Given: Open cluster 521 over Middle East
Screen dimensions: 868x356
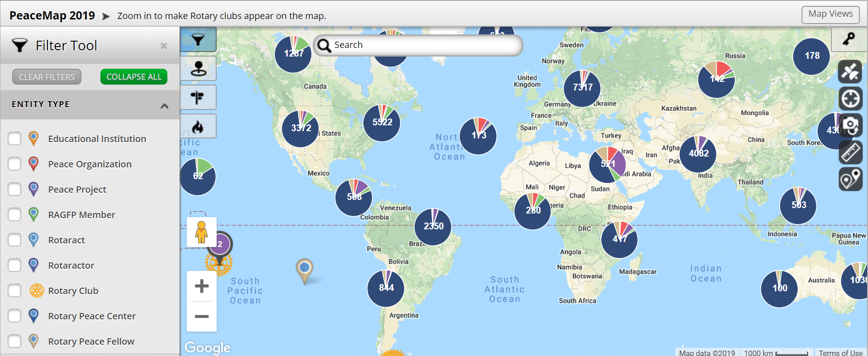Looking at the screenshot, I should point(607,165).
